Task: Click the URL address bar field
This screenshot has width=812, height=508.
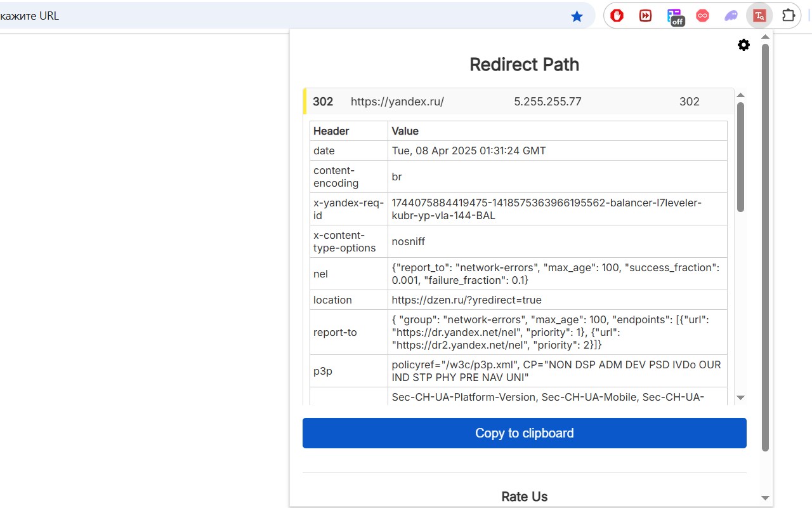Action: point(285,16)
